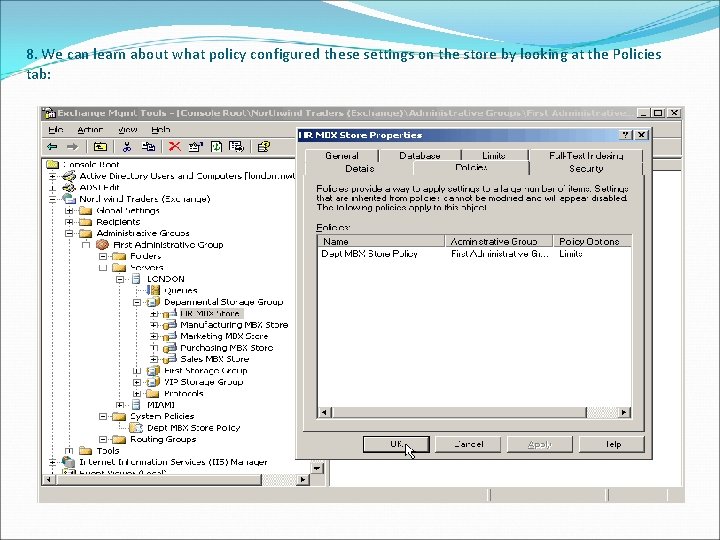
Task: Expand the MIAMI server node
Action: tap(120, 405)
